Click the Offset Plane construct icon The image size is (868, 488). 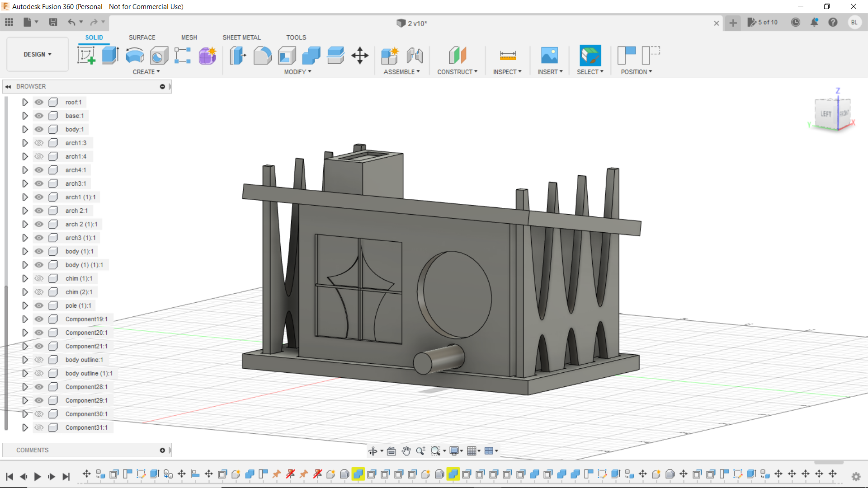point(457,56)
